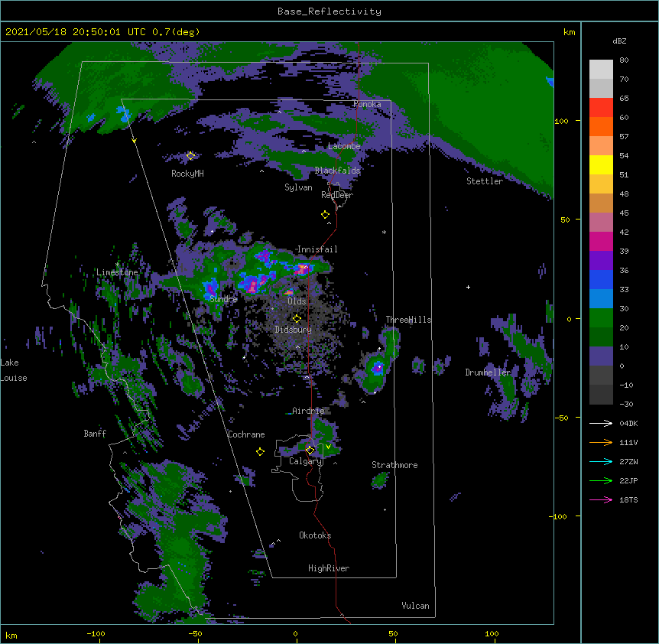Click the Sylvan label
The image size is (659, 644).
click(298, 187)
